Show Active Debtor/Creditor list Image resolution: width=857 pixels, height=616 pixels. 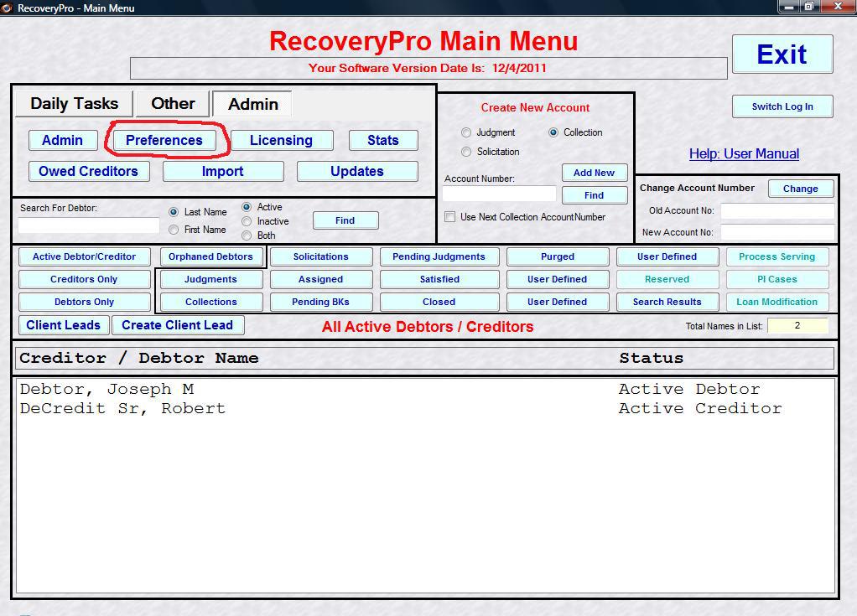(84, 256)
